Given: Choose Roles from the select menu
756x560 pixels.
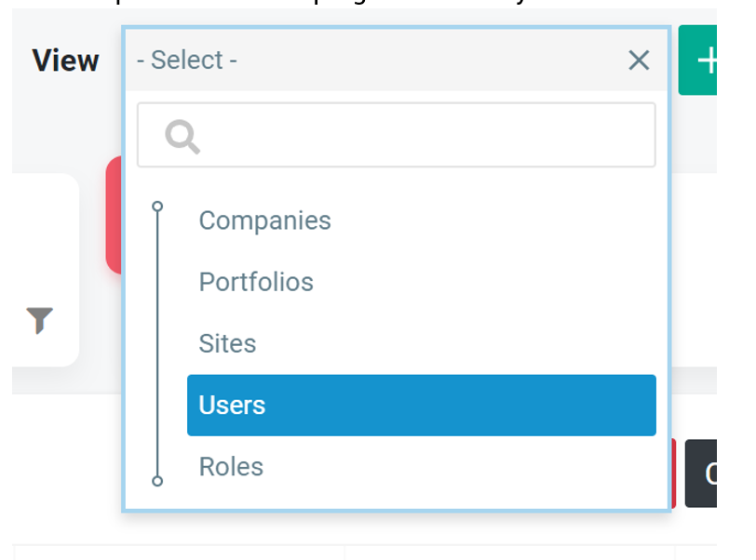Looking at the screenshot, I should [230, 466].
